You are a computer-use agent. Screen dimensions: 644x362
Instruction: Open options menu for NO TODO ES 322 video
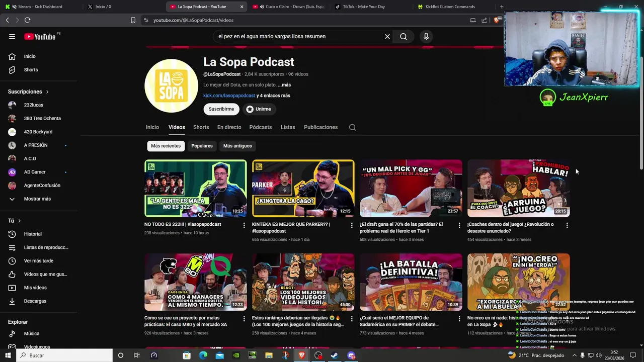pos(244,225)
